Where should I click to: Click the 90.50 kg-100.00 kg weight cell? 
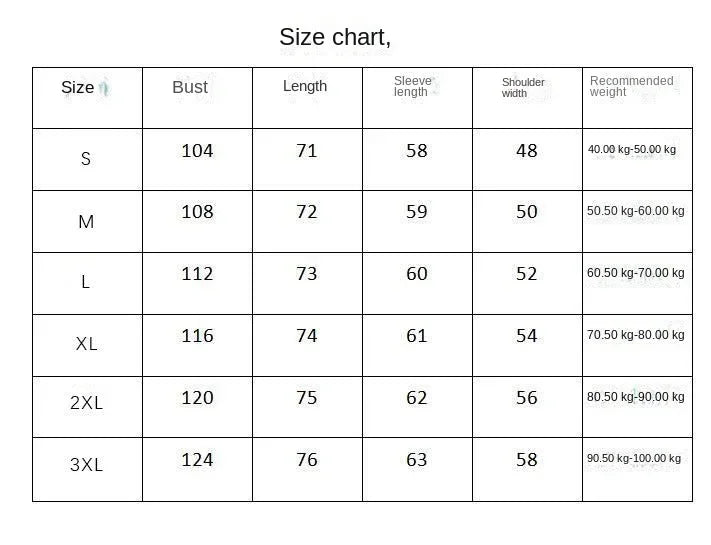tap(634, 459)
